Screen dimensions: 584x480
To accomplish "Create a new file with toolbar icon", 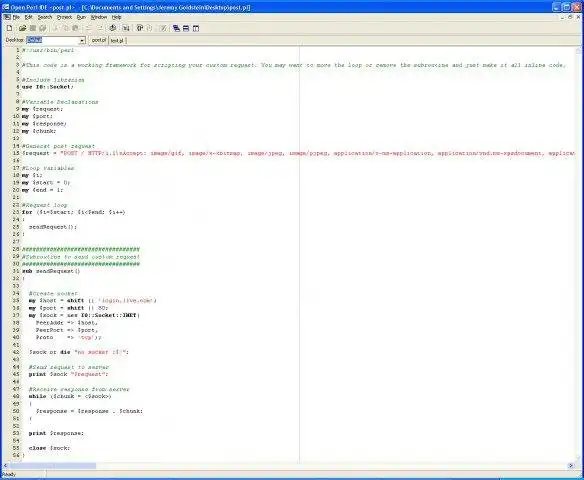I will point(10,28).
